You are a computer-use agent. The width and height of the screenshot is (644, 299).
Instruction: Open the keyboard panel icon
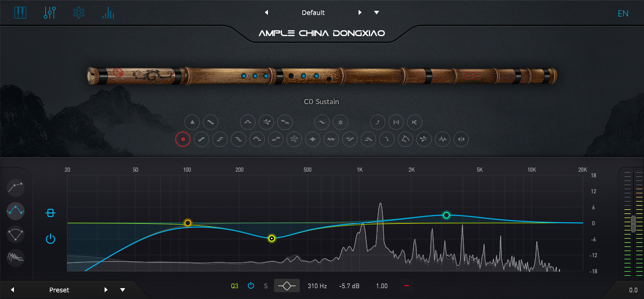pos(20,12)
